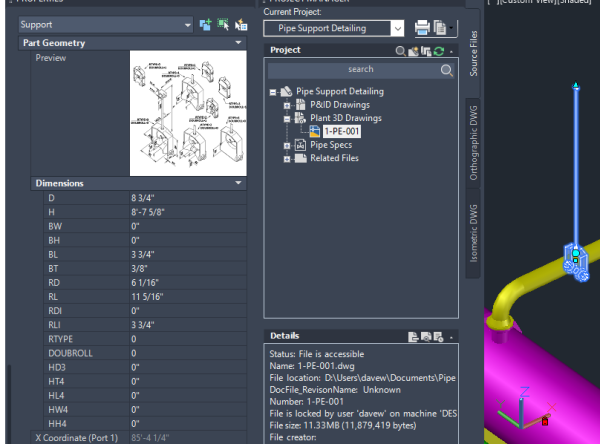Expand the P&ID Drawings node
The width and height of the screenshot is (600, 444).
click(287, 105)
